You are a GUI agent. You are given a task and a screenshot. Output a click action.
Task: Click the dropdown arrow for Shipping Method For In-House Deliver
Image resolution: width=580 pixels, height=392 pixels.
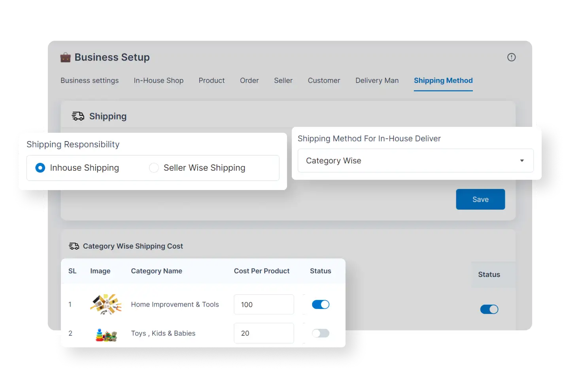[521, 160]
